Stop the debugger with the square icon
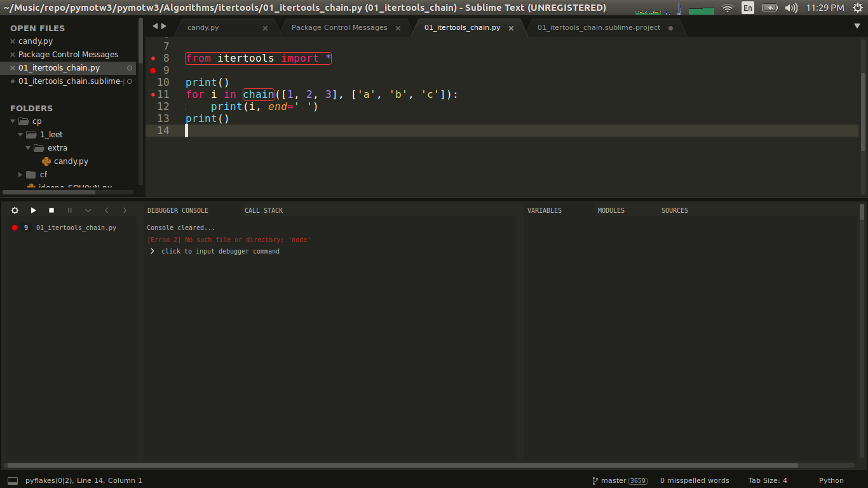868x488 pixels. coord(51,210)
